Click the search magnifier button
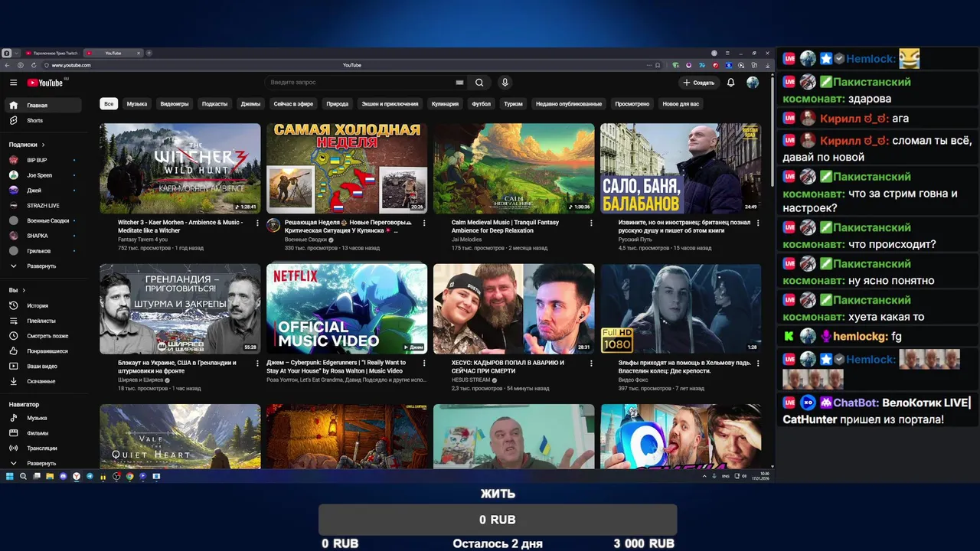 click(479, 83)
